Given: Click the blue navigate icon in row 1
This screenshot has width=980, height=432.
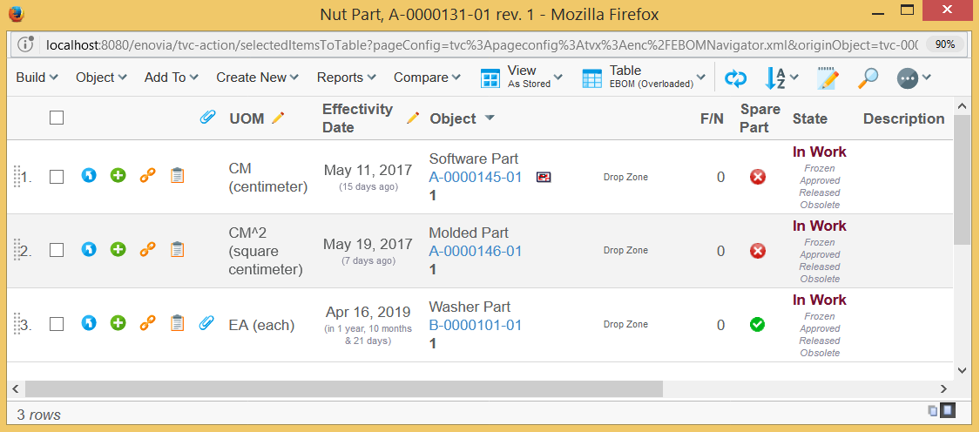Looking at the screenshot, I should (88, 176).
